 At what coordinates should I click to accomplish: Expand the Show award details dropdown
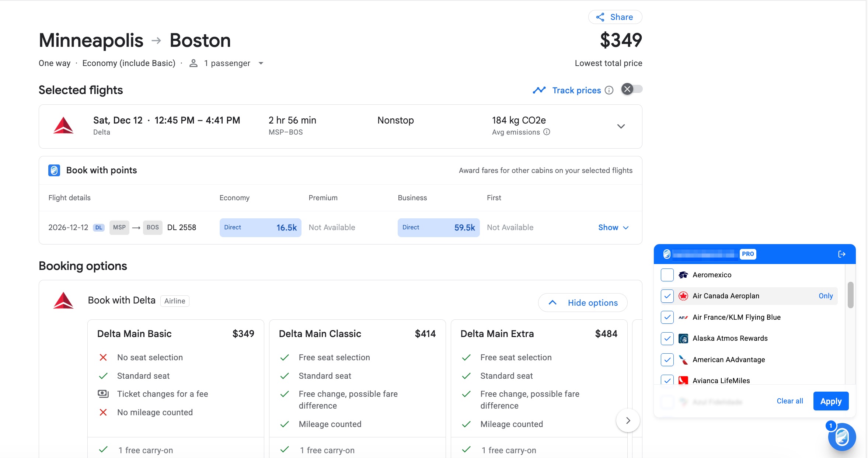613,228
